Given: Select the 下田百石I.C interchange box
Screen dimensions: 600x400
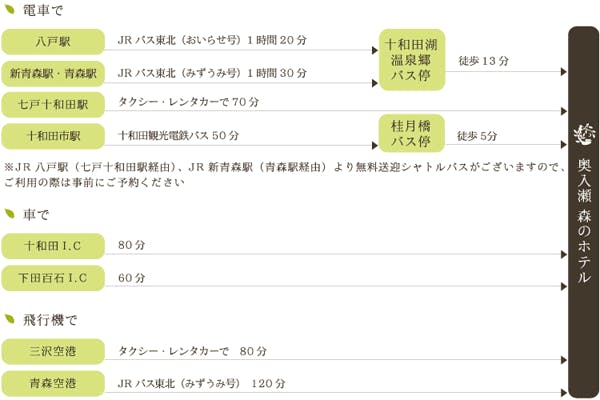Looking at the screenshot, I should pos(54,277).
